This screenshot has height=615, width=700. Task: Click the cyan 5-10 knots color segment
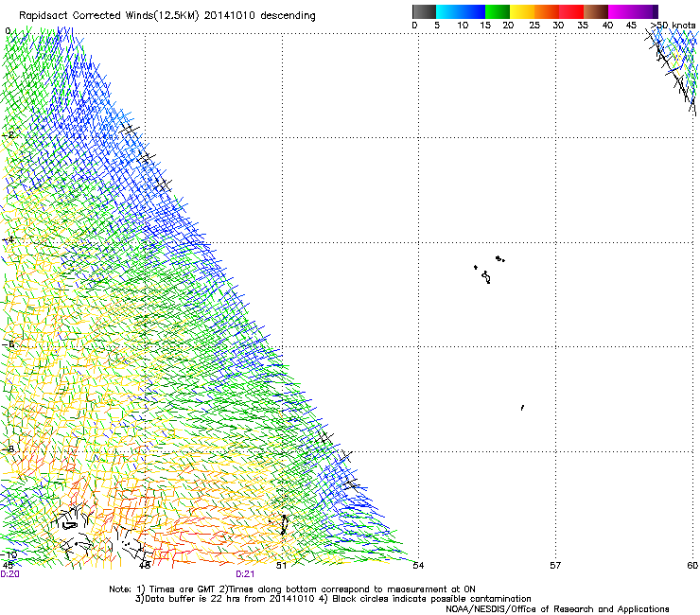click(x=448, y=11)
